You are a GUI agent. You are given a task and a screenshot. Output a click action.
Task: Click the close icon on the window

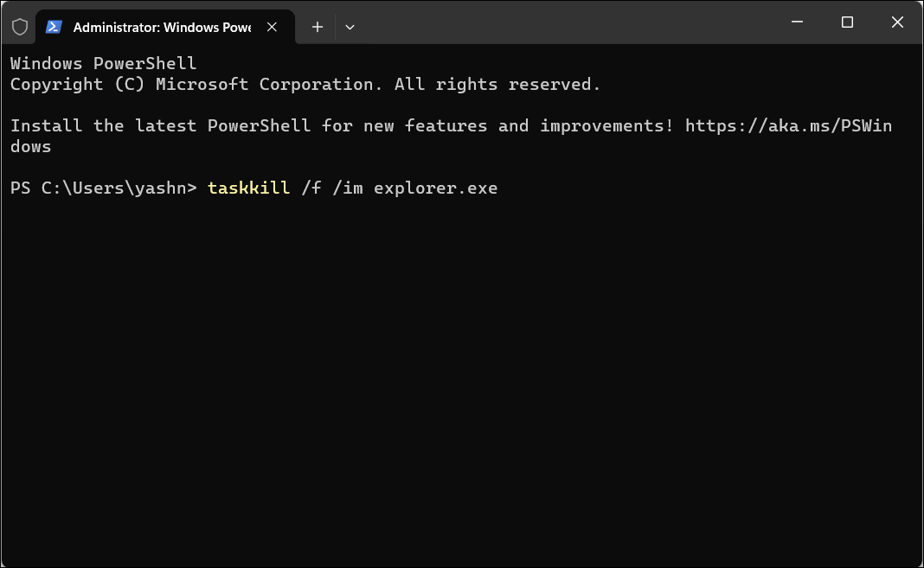point(897,22)
